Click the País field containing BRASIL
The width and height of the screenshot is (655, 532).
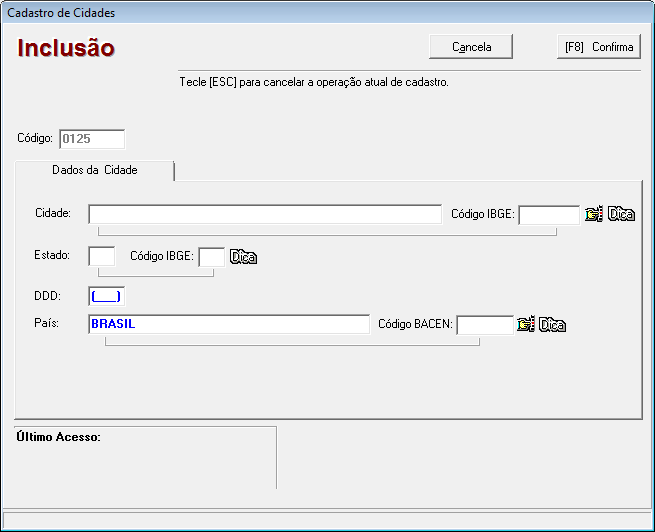[228, 324]
